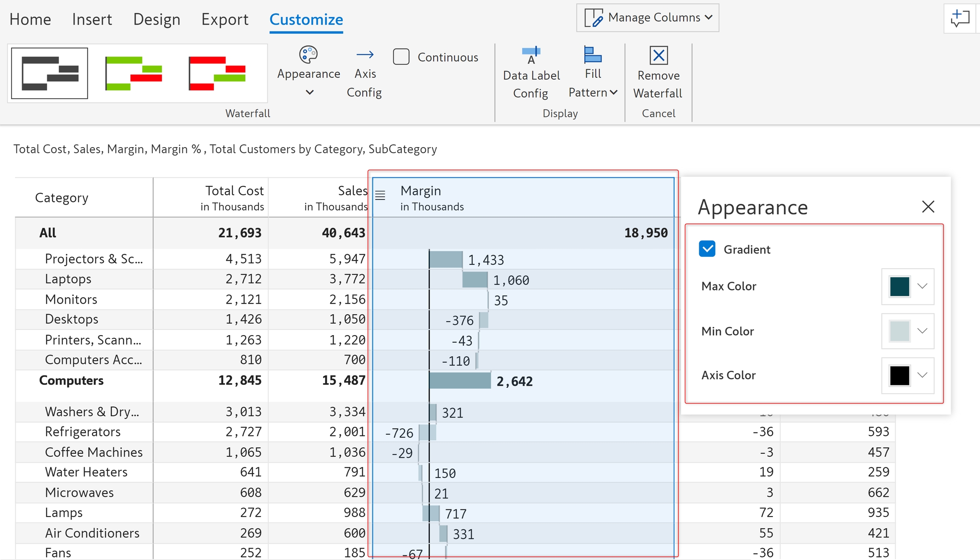Select the green-positive waterfall style thumbnail
This screenshot has width=980, height=560.
click(134, 73)
